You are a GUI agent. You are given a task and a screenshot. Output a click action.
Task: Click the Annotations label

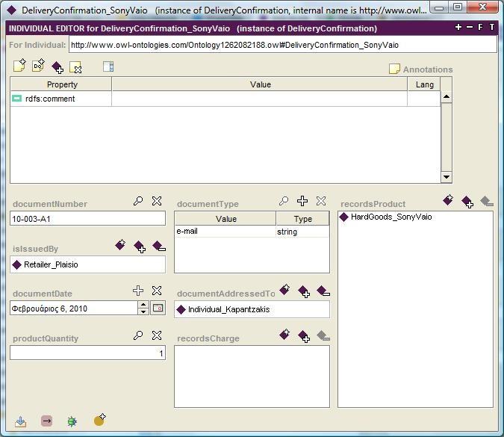428,69
